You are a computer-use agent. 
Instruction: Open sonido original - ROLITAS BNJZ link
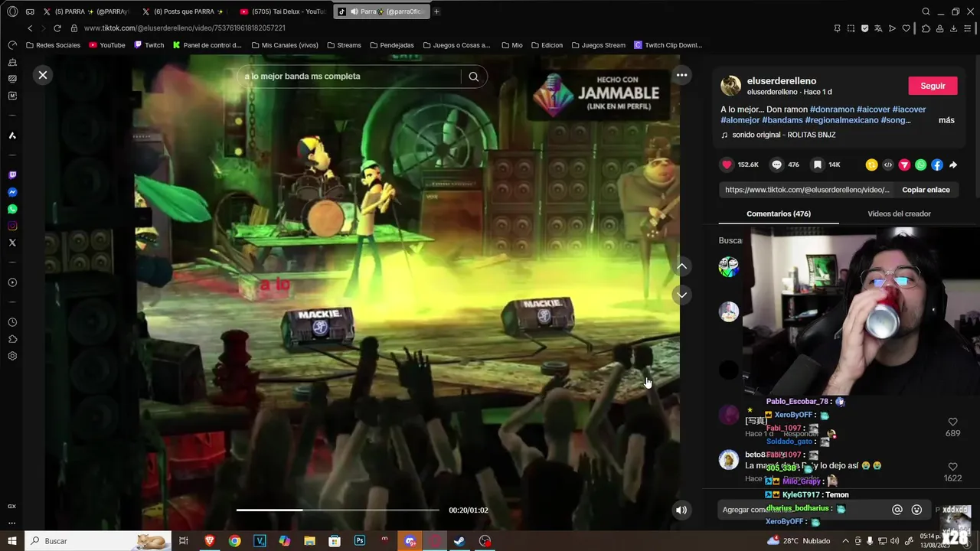783,135
